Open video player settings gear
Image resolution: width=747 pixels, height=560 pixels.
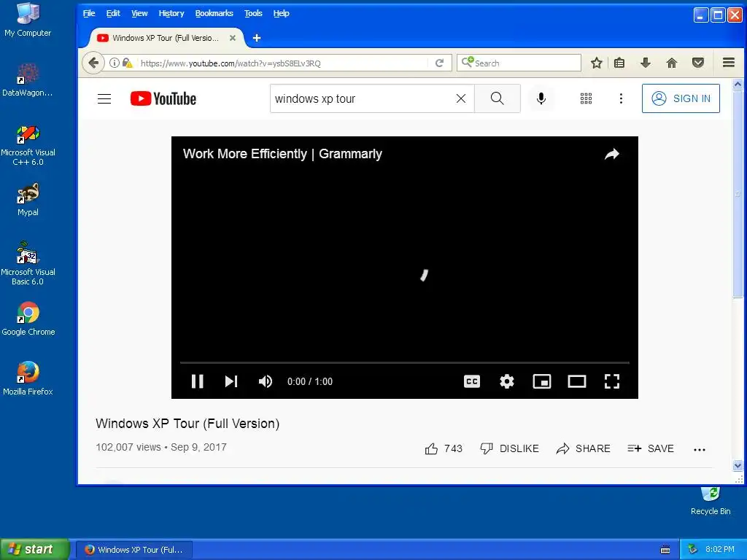click(x=507, y=381)
